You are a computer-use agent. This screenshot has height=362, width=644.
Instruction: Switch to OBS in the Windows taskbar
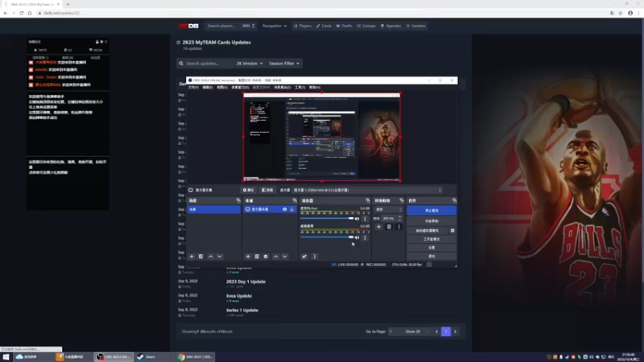pyautogui.click(x=114, y=357)
